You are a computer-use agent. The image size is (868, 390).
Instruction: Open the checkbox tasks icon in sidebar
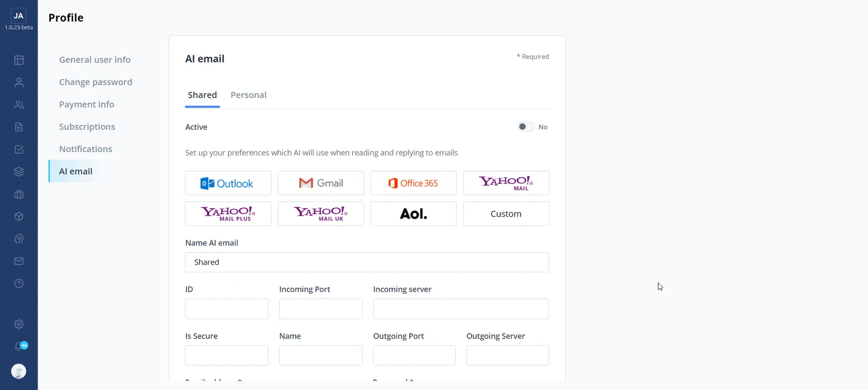[x=19, y=150]
